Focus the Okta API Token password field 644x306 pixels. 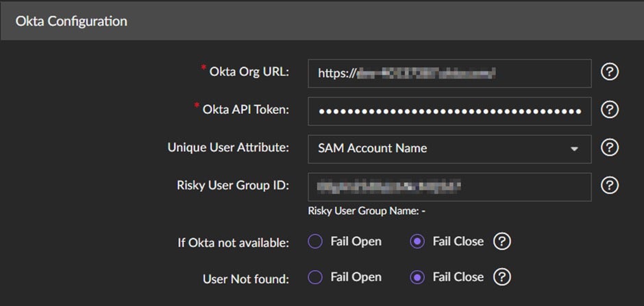pos(449,110)
